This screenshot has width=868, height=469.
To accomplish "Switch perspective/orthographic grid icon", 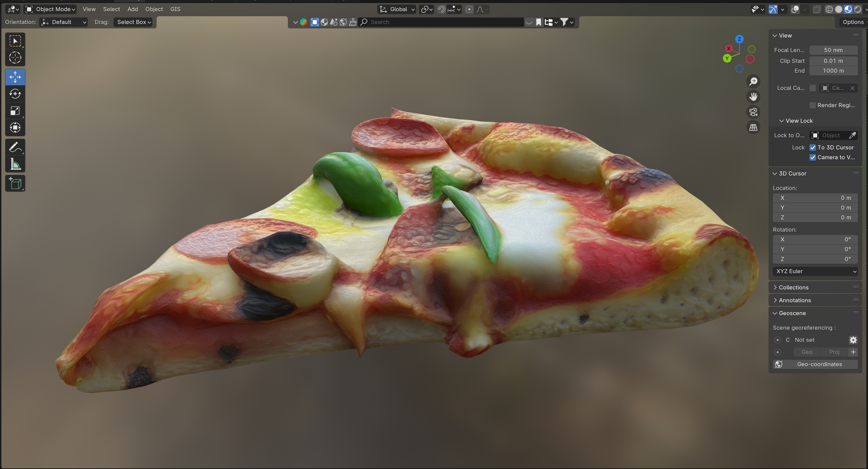I will (x=753, y=127).
